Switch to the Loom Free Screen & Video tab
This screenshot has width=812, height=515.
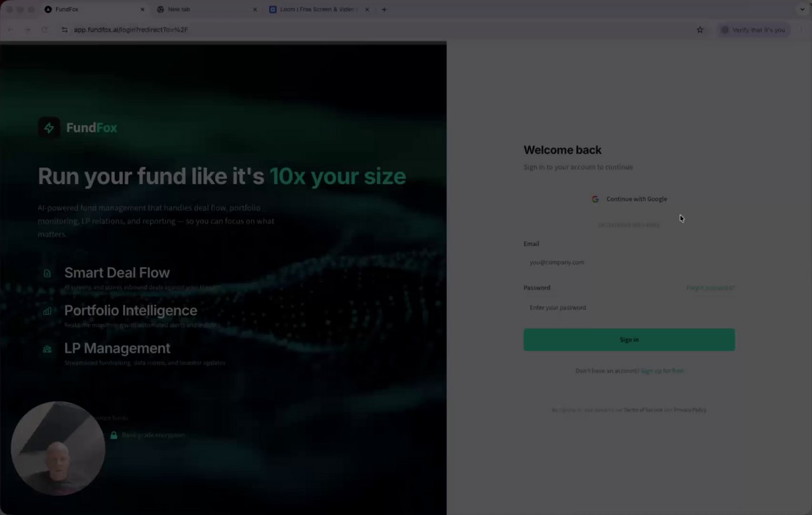[x=319, y=10]
